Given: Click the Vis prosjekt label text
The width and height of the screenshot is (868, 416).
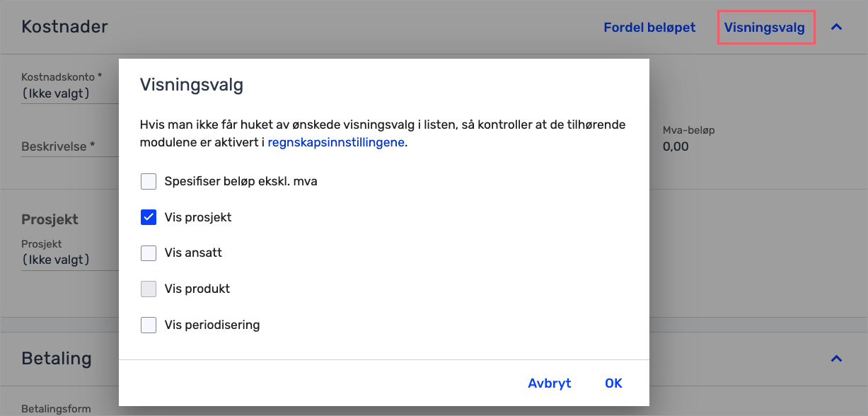Looking at the screenshot, I should click(198, 217).
